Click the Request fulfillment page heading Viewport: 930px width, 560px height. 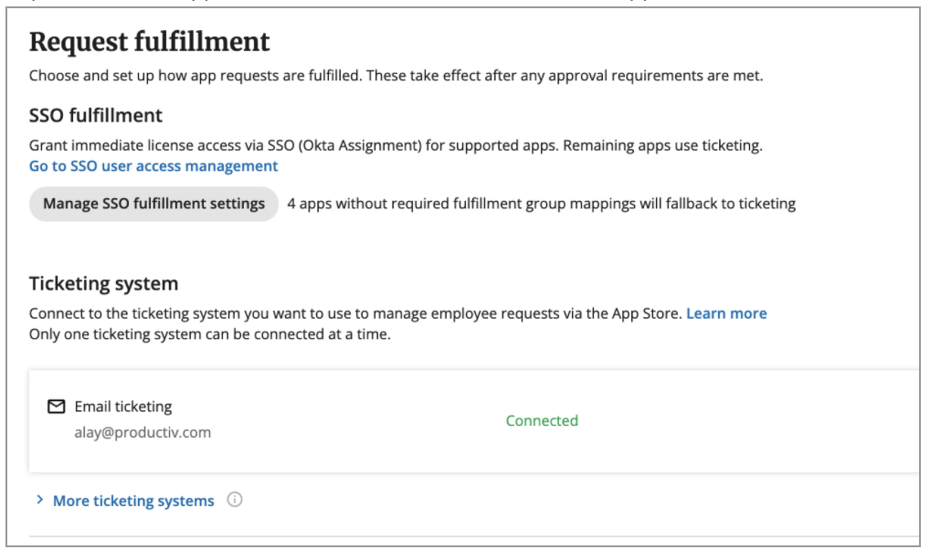point(150,42)
